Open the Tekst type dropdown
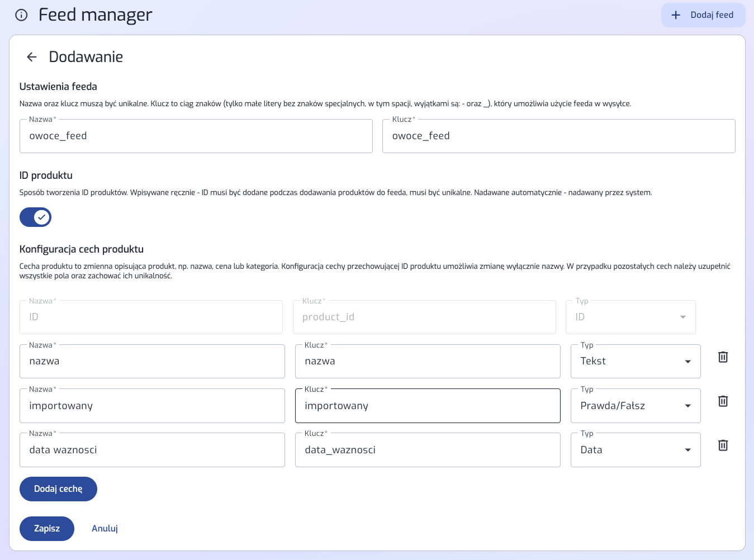The width and height of the screenshot is (754, 560). tap(635, 362)
